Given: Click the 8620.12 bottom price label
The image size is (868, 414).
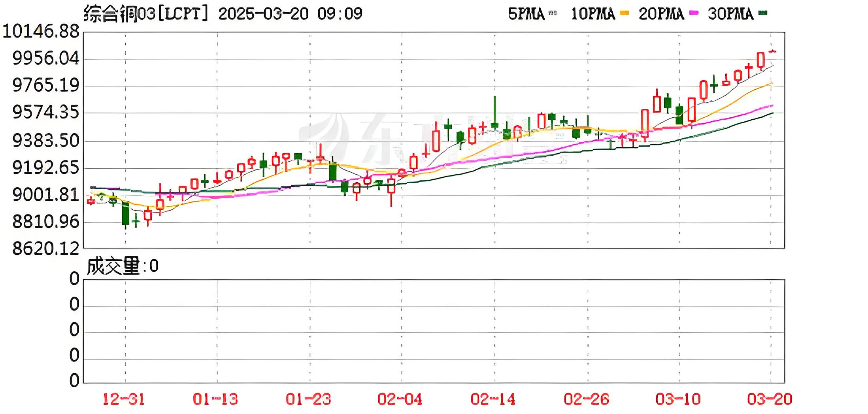Looking at the screenshot, I should [x=46, y=248].
